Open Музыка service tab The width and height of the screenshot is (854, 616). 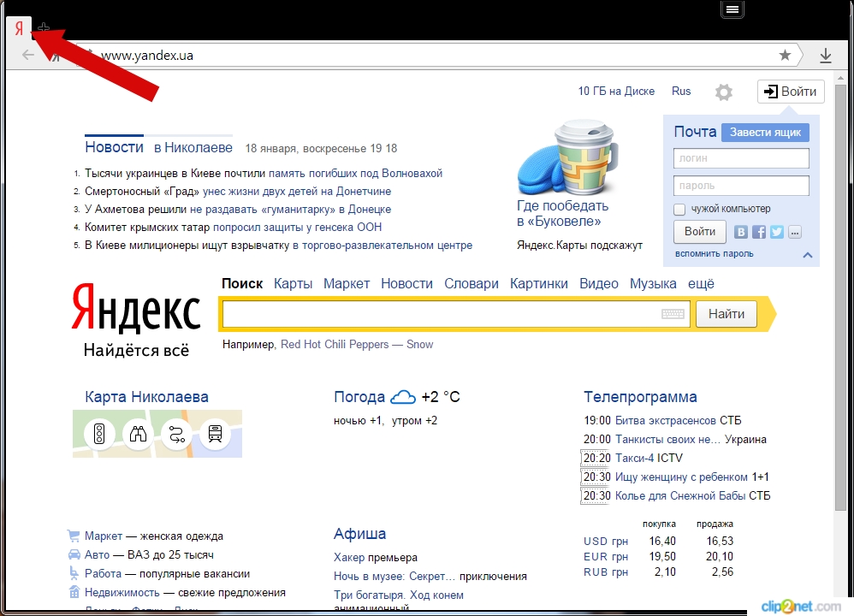tap(653, 284)
